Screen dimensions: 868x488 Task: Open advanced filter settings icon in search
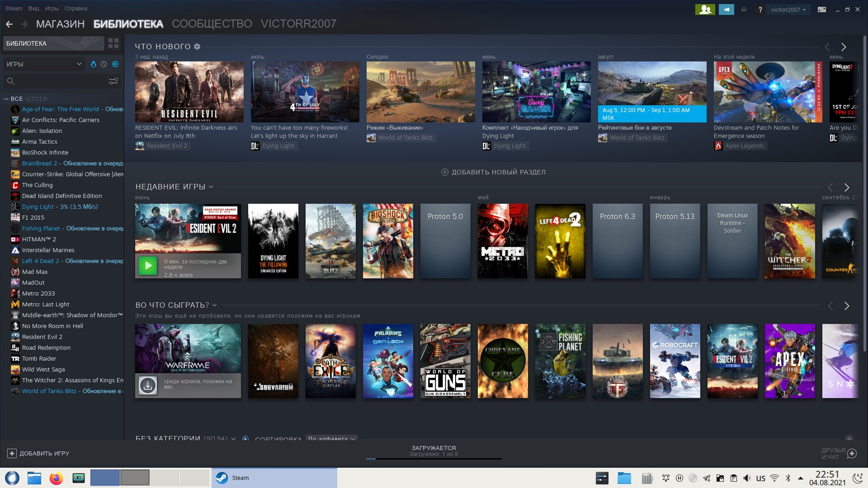[x=113, y=81]
